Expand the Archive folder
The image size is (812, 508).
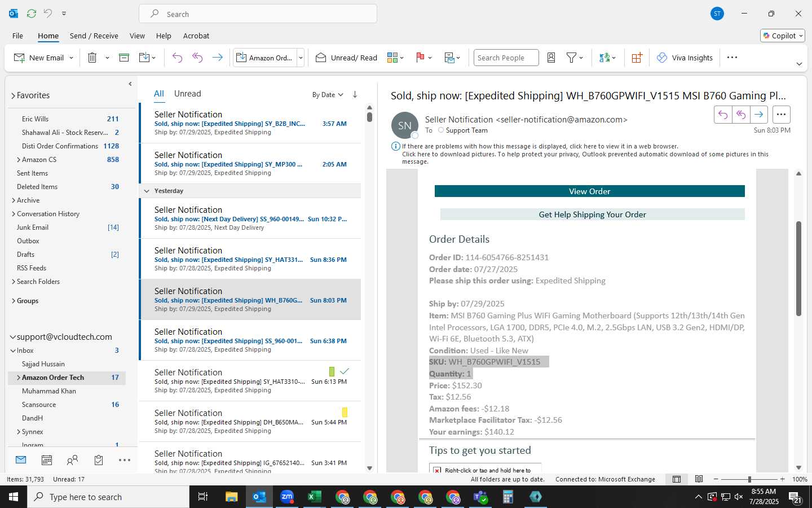point(14,200)
